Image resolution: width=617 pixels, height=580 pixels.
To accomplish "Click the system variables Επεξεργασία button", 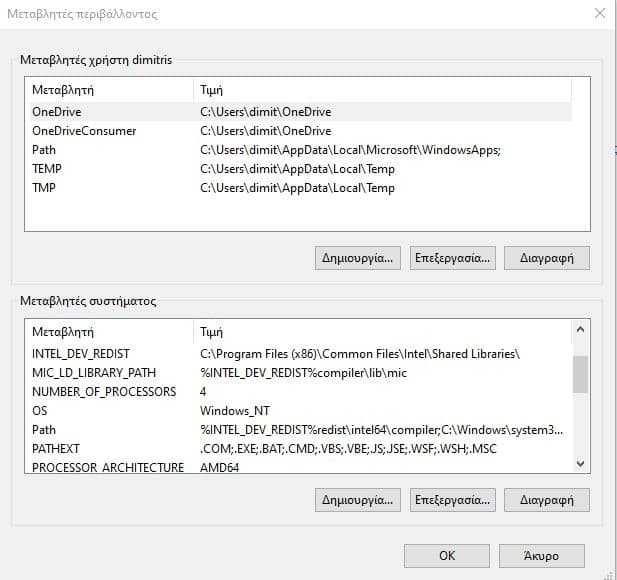I will (x=453, y=500).
